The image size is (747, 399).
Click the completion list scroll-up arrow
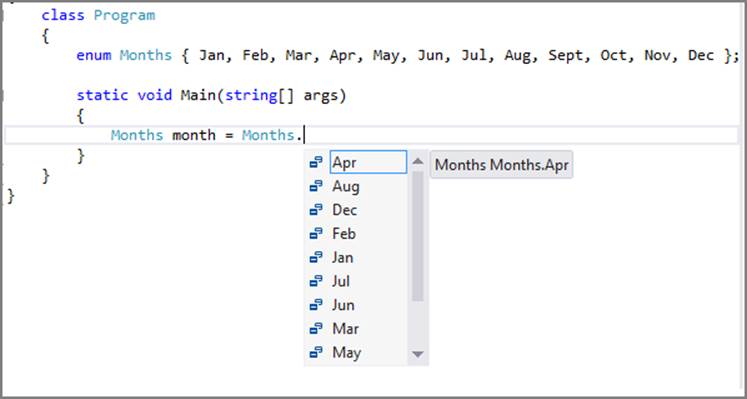click(418, 161)
